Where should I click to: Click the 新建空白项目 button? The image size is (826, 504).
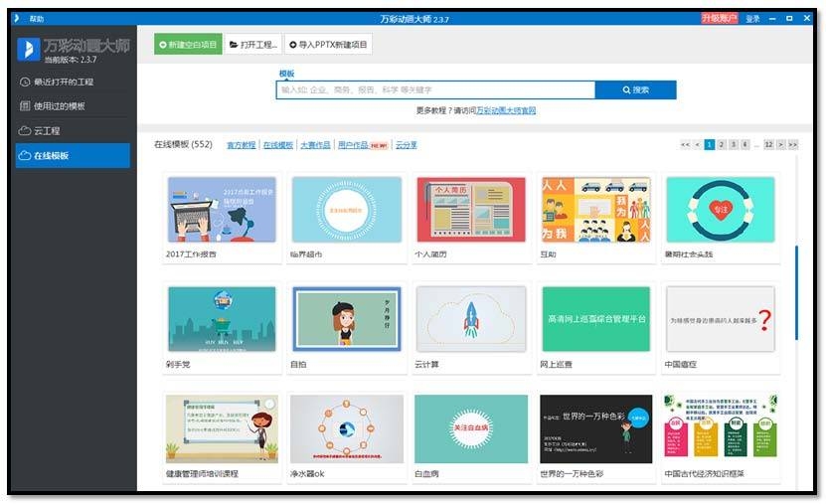(x=188, y=44)
